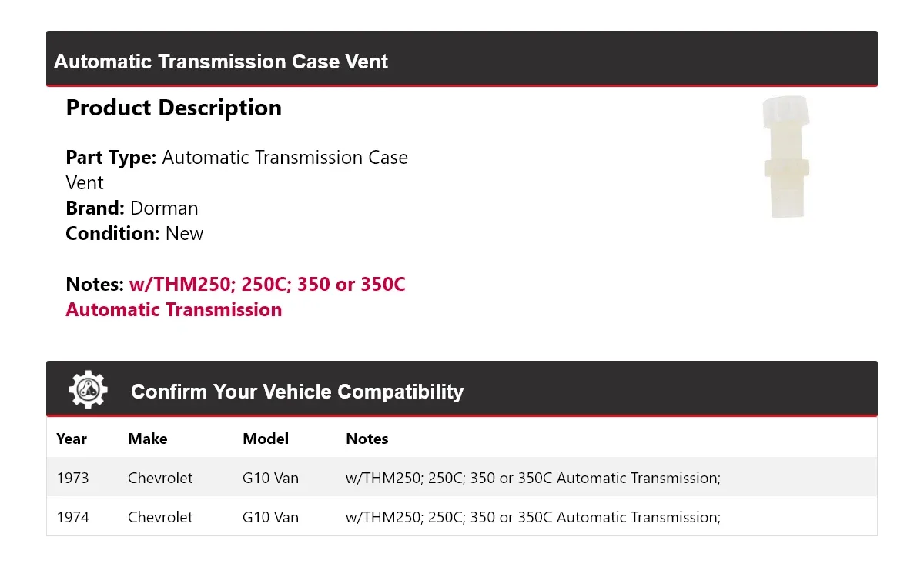Open the transmission case vent product image
Screen dimensions: 924x567
tap(786, 157)
